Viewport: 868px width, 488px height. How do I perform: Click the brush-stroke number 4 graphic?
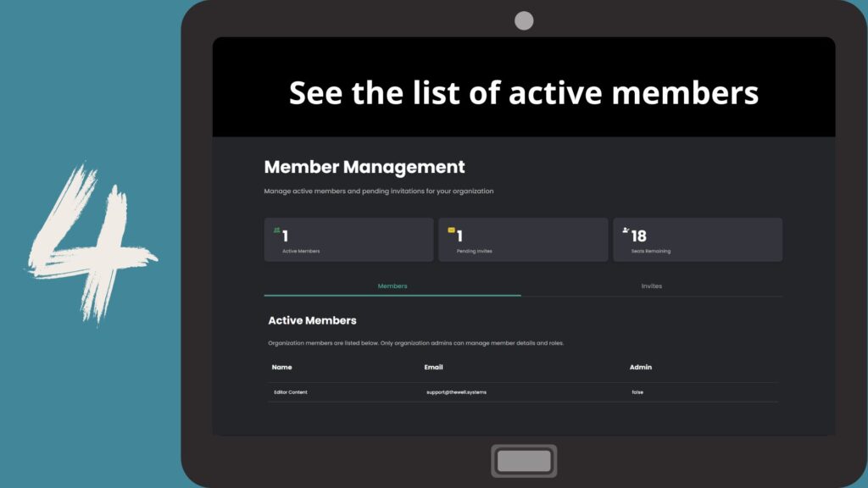(89, 241)
